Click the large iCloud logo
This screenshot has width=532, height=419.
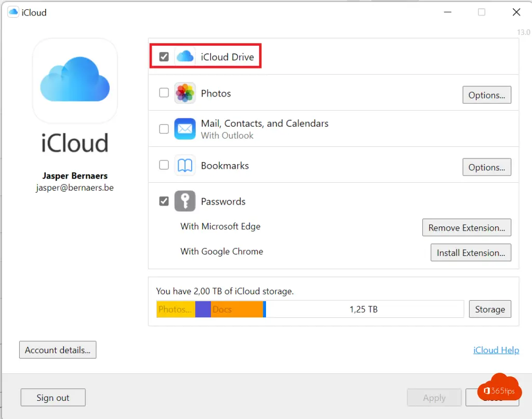point(75,80)
